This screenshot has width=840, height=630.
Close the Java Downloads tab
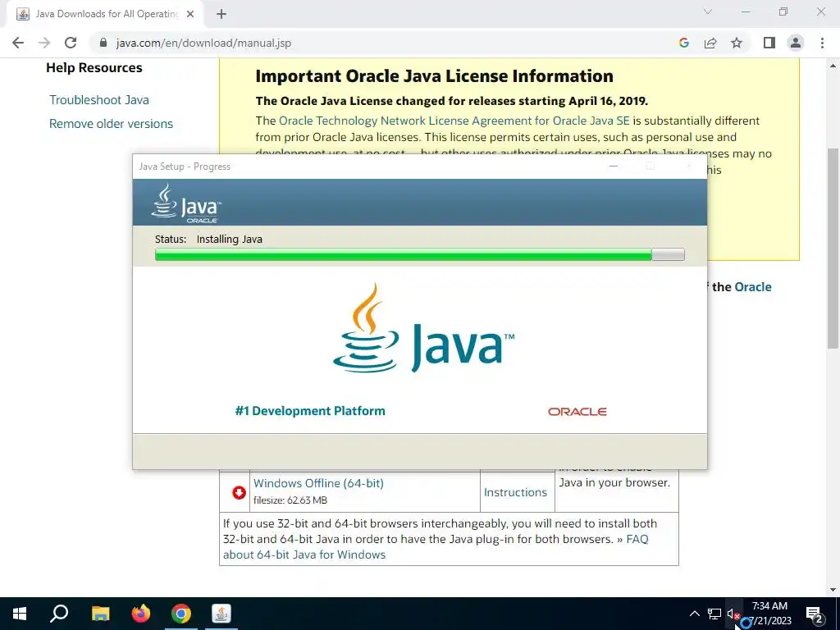[x=190, y=14]
